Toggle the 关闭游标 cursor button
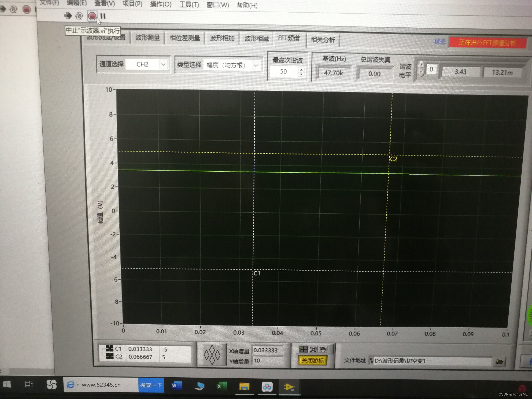 tap(313, 360)
